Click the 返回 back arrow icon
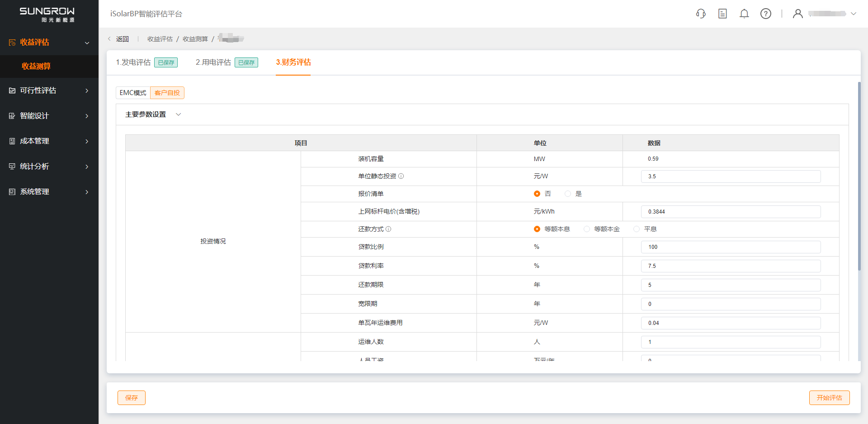 click(109, 39)
